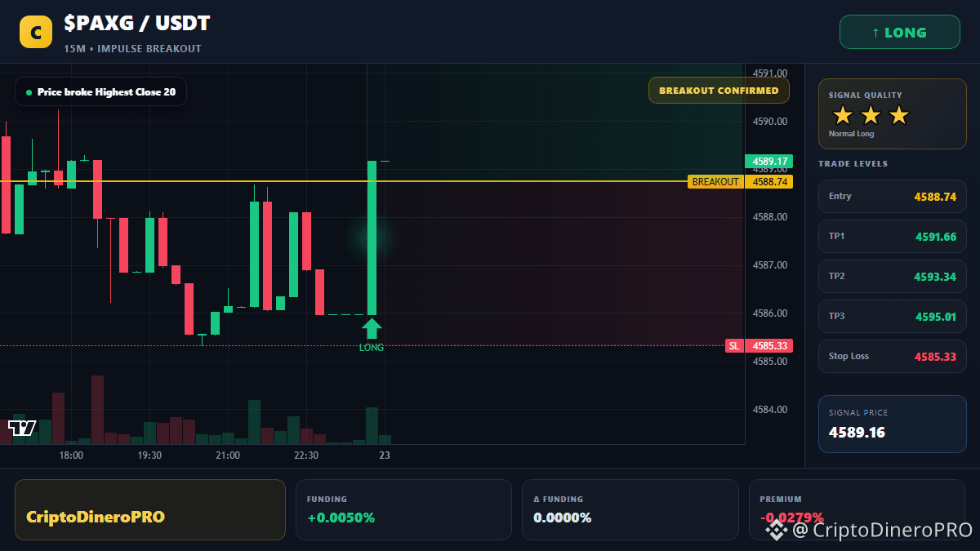The height and width of the screenshot is (551, 980).
Task: Click the SL price line label
Action: pos(734,346)
